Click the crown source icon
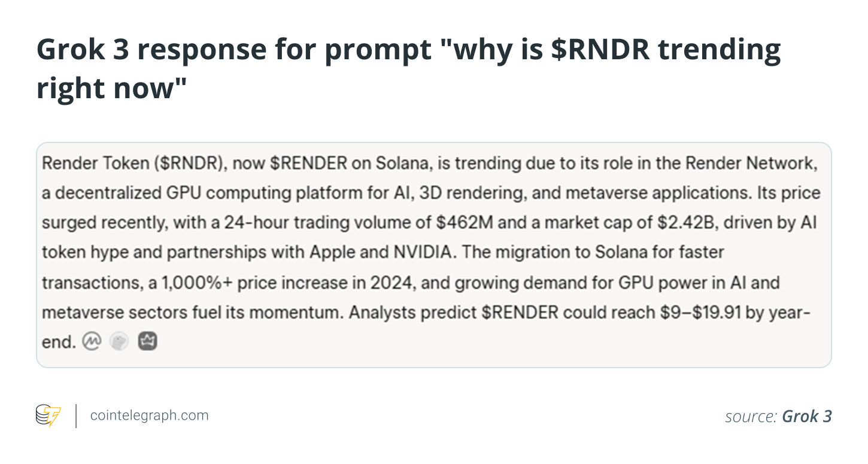868x464 pixels. [x=147, y=342]
